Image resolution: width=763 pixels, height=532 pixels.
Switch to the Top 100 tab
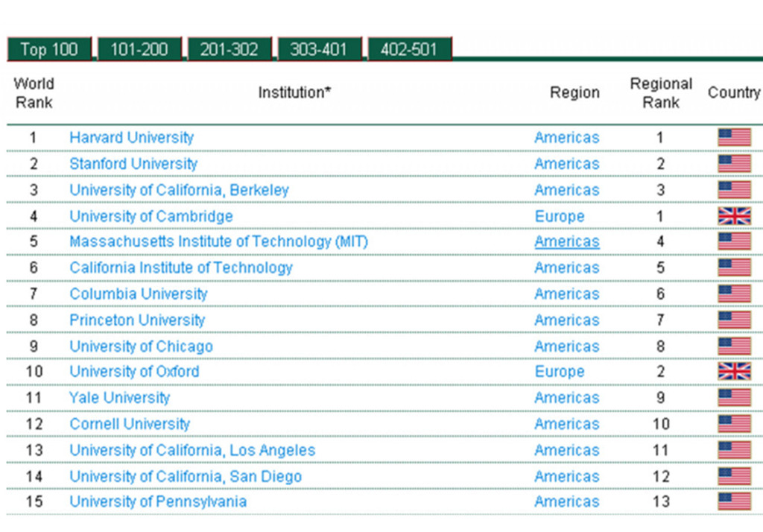(x=49, y=50)
